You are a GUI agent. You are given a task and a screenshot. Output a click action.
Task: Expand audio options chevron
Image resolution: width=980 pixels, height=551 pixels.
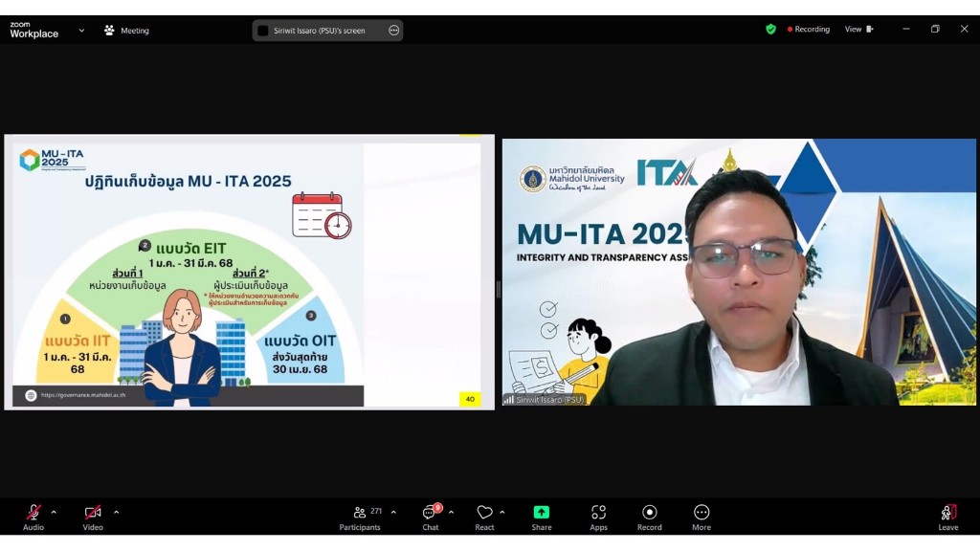click(x=54, y=512)
